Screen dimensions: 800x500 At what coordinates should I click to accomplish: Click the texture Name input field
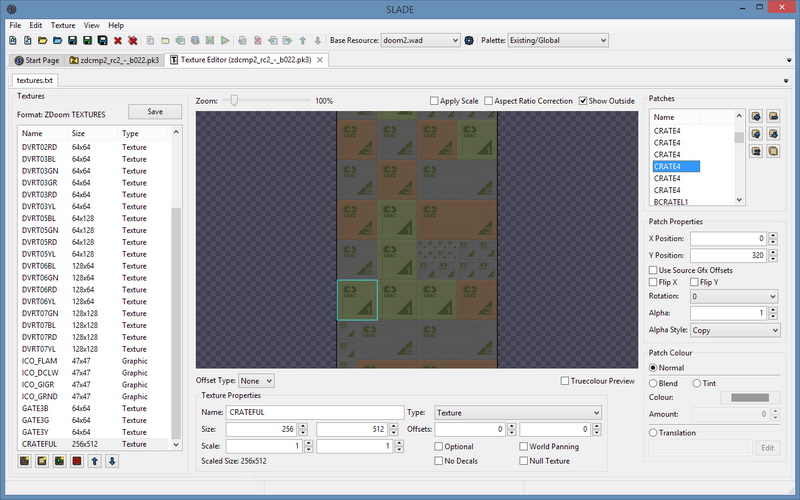click(x=314, y=412)
